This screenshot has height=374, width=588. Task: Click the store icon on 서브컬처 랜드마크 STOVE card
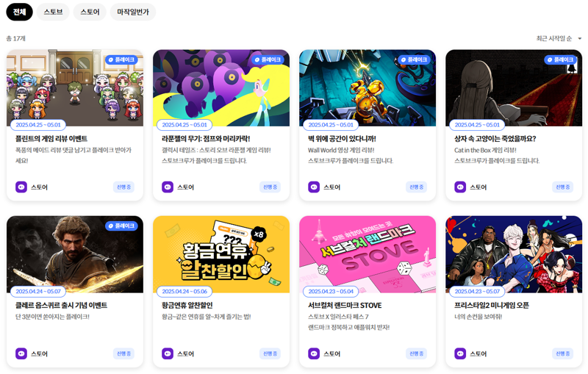314,353
